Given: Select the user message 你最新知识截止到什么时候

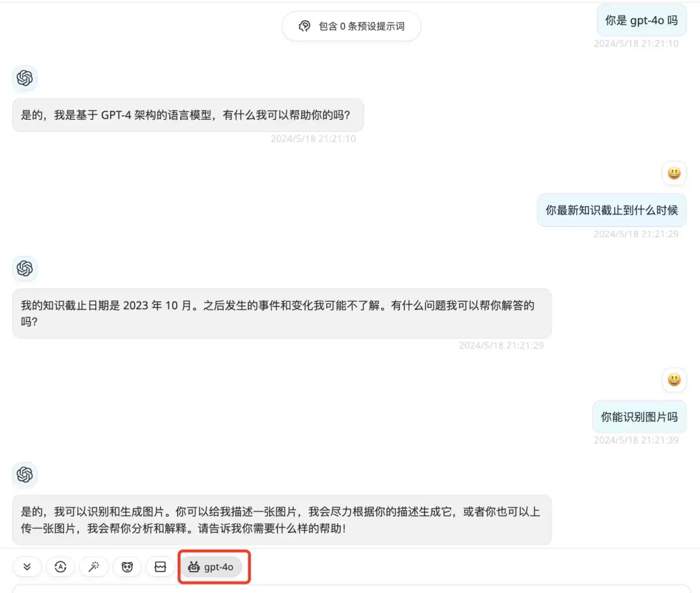Looking at the screenshot, I should (x=612, y=210).
